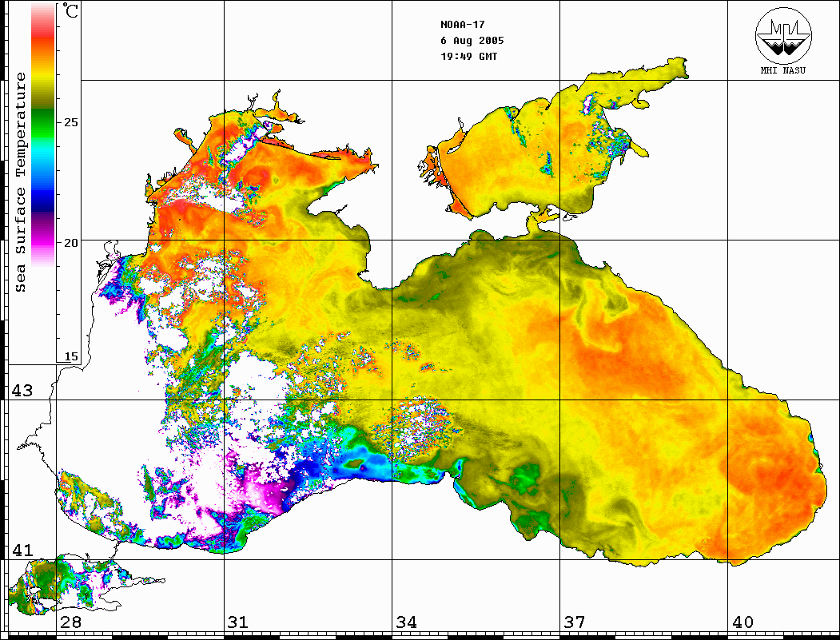Click the 15 value on temperature scale
The width and height of the screenshot is (840, 640).
(x=70, y=356)
